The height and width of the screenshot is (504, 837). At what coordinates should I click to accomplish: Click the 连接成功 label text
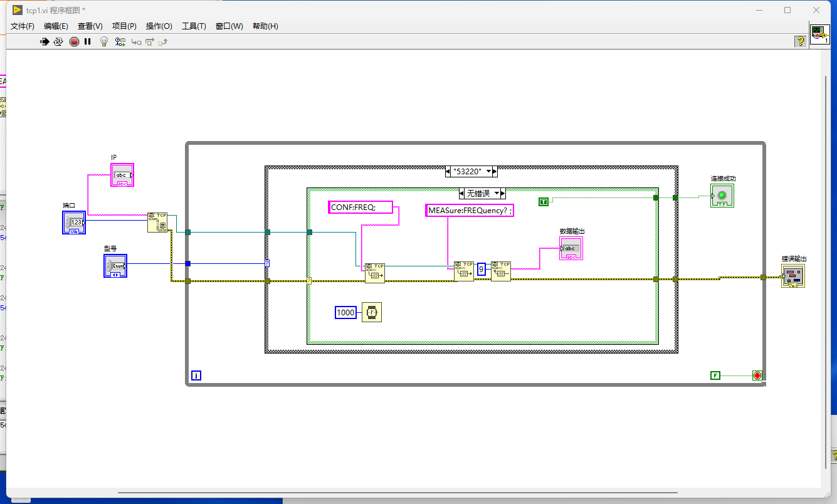(x=723, y=179)
